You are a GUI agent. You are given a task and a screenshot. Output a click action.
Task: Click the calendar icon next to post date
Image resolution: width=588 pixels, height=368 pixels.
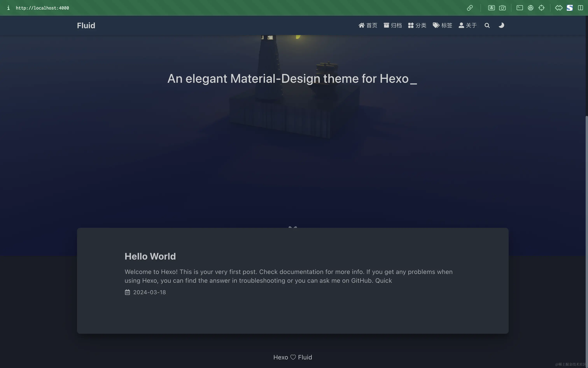pos(127,292)
